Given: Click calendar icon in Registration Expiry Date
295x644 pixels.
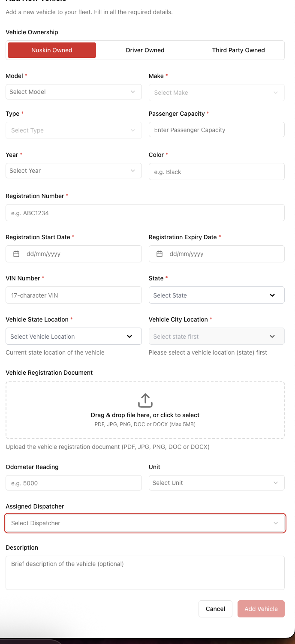Looking at the screenshot, I should click(160, 254).
